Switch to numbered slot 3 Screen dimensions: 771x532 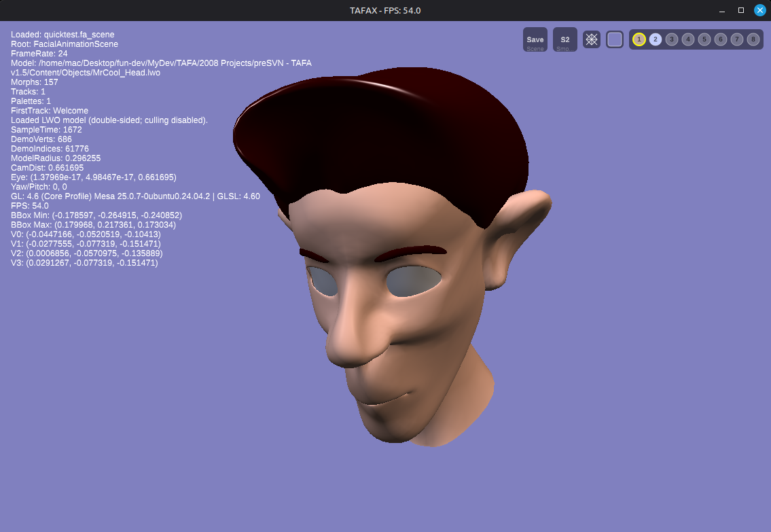[671, 39]
